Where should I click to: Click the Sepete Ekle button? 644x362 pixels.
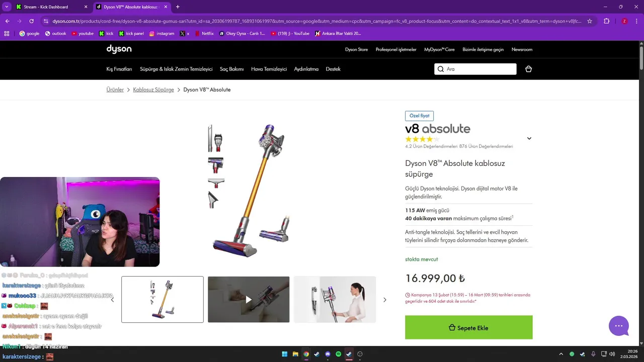coord(469,327)
